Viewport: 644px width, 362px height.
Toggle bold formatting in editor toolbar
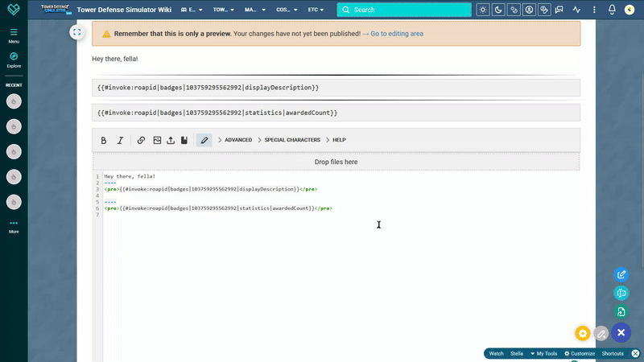104,140
